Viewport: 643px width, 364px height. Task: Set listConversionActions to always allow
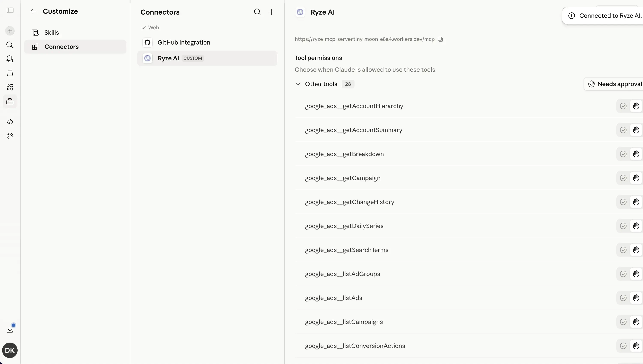623,346
